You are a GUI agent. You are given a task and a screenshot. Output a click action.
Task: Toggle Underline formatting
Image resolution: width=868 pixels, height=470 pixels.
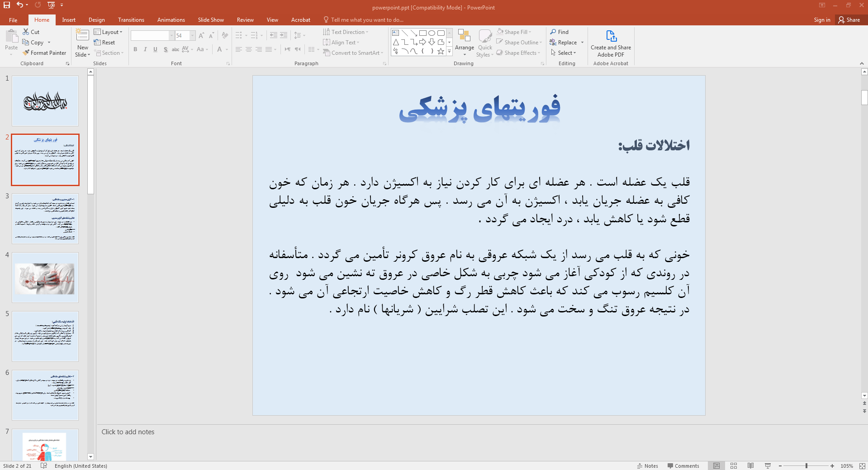pyautogui.click(x=155, y=49)
